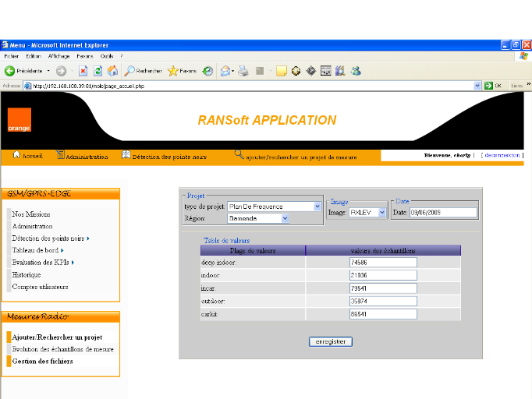Open the type de projet dropdown
Viewport: 532px width, 399px height.
pos(317,207)
